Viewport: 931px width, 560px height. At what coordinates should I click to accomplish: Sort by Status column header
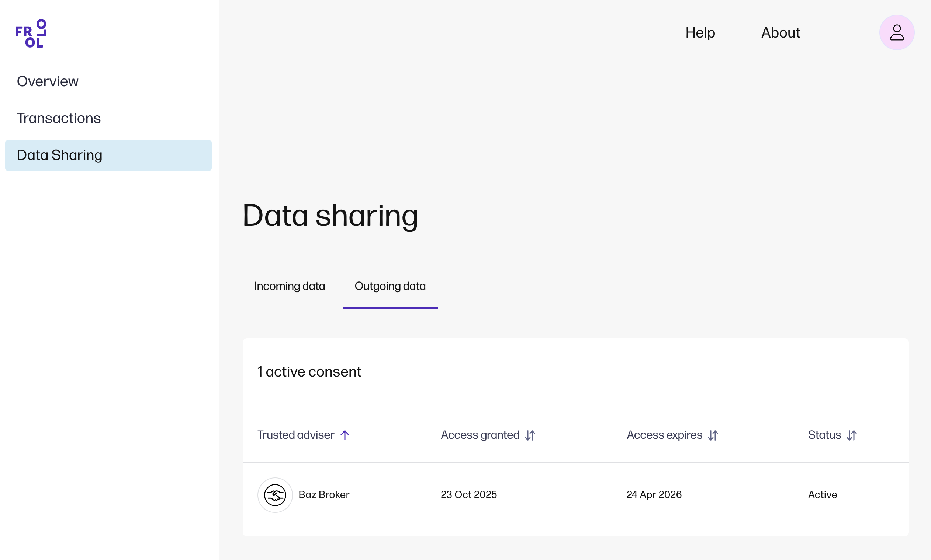tap(824, 435)
